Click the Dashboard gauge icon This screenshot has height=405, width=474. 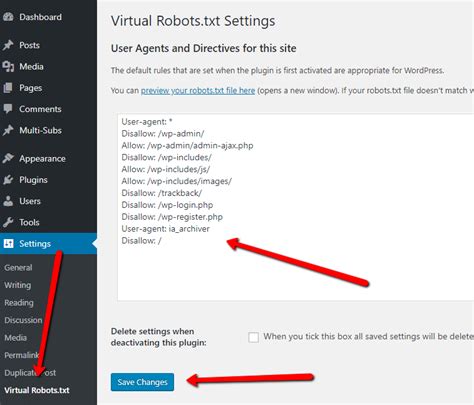[x=8, y=17]
